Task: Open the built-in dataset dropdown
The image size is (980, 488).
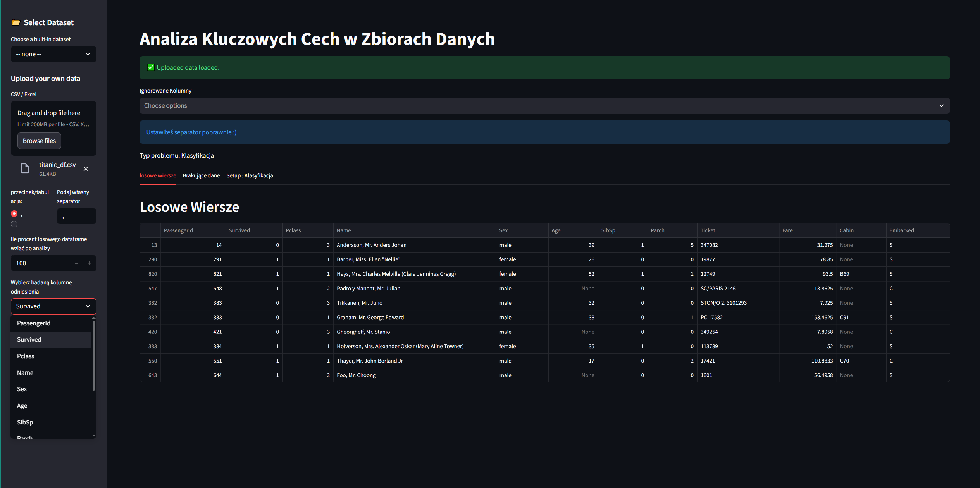Action: [53, 54]
